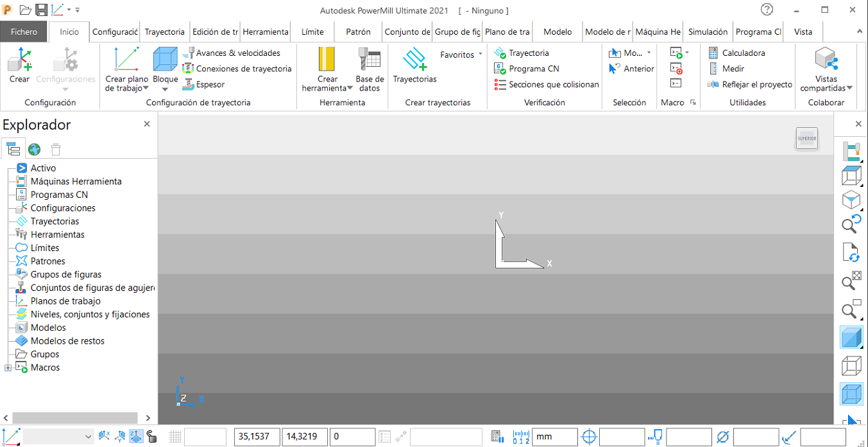The width and height of the screenshot is (868, 447).
Task: Open help with the question mark icon
Action: coord(767,10)
